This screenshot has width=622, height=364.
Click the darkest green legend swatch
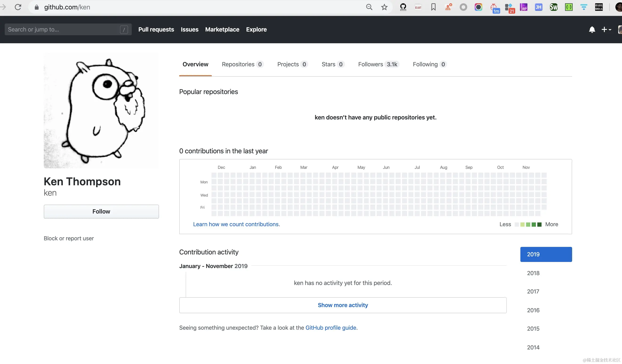539,224
